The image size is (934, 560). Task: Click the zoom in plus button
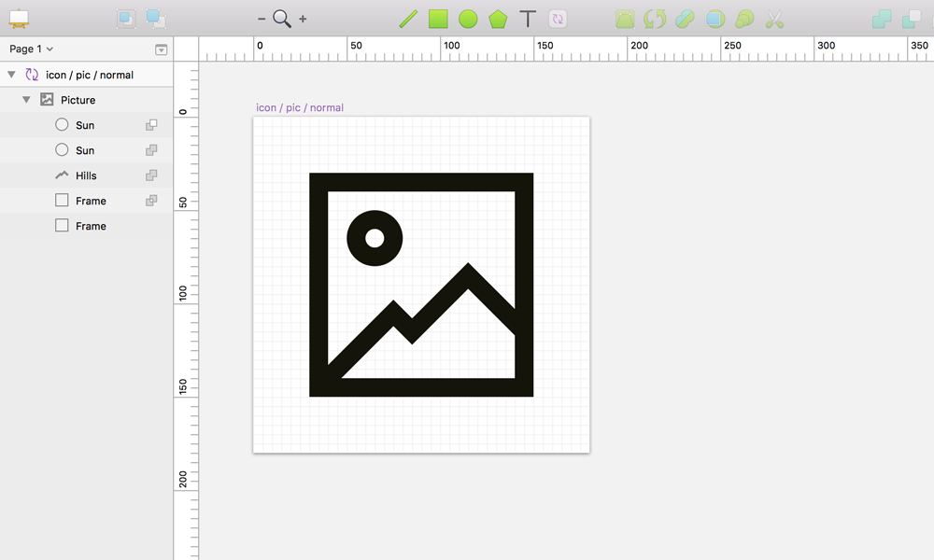coord(301,19)
